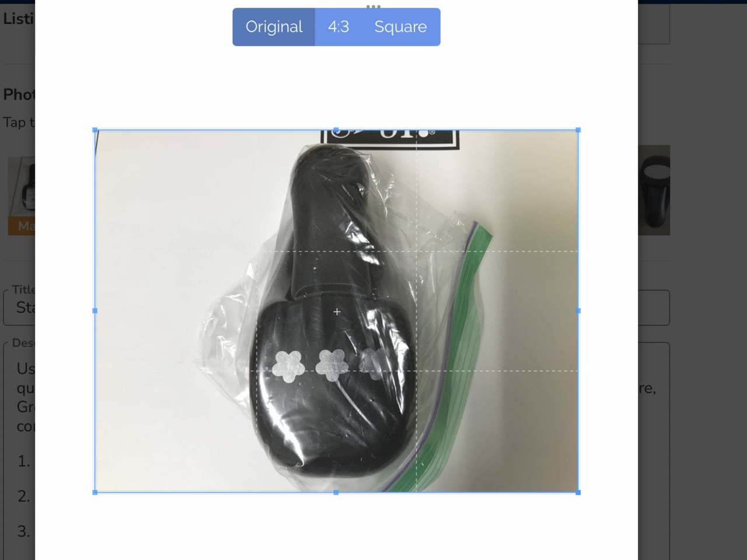Click the center crosshair of the crop box
Screen dimensions: 747x560
coord(337,312)
